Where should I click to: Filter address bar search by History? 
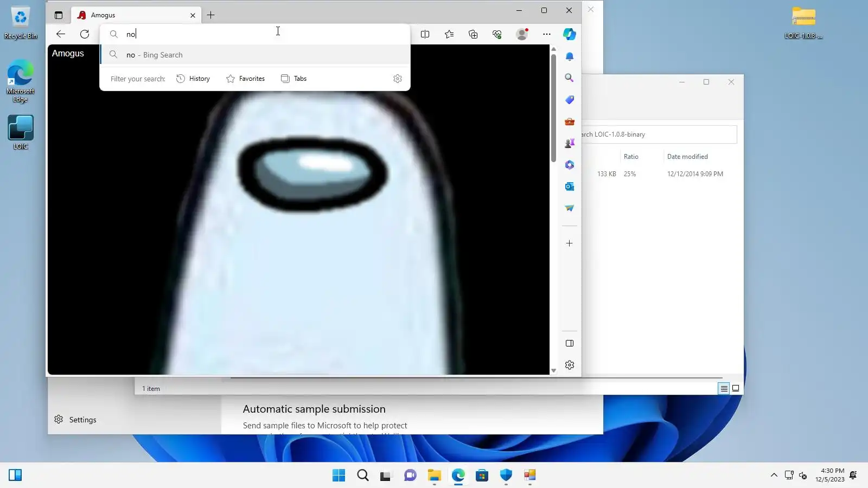pos(193,79)
